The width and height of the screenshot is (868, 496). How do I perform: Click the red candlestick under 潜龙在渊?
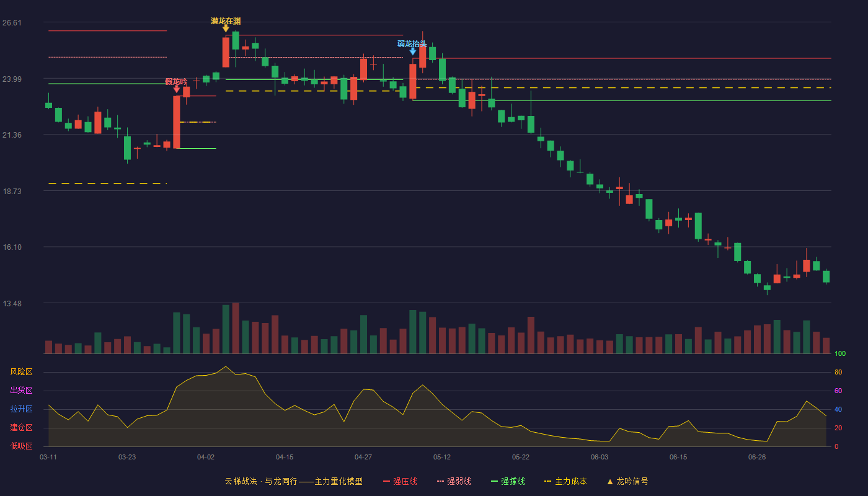click(x=226, y=52)
